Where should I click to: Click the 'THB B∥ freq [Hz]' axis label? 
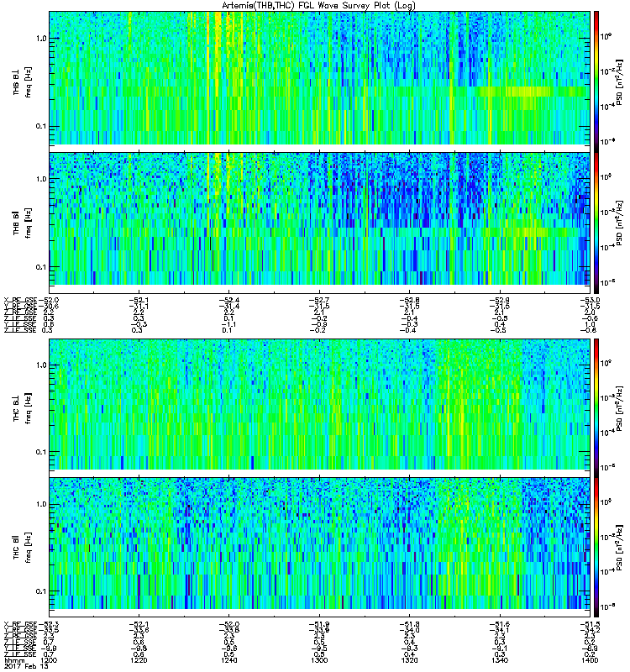tap(23, 223)
